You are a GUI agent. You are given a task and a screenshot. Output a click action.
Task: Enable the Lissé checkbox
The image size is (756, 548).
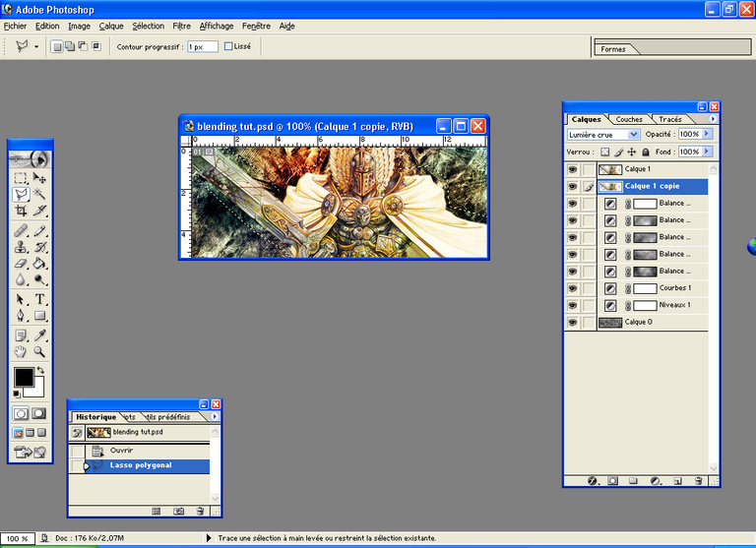tap(228, 46)
